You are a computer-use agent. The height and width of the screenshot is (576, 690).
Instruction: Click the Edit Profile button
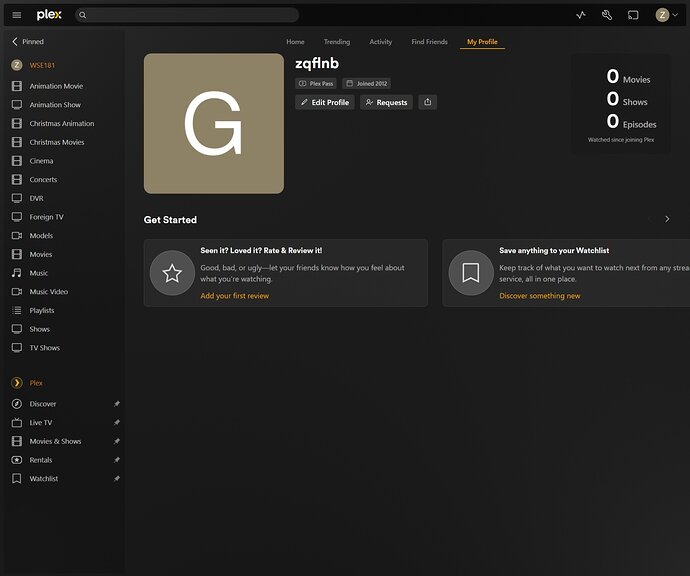click(x=325, y=102)
